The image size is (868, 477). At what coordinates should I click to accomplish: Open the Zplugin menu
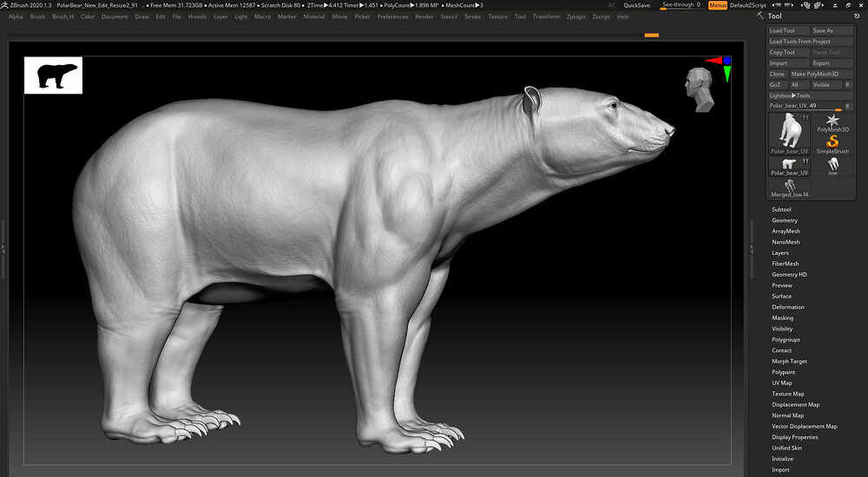(575, 16)
